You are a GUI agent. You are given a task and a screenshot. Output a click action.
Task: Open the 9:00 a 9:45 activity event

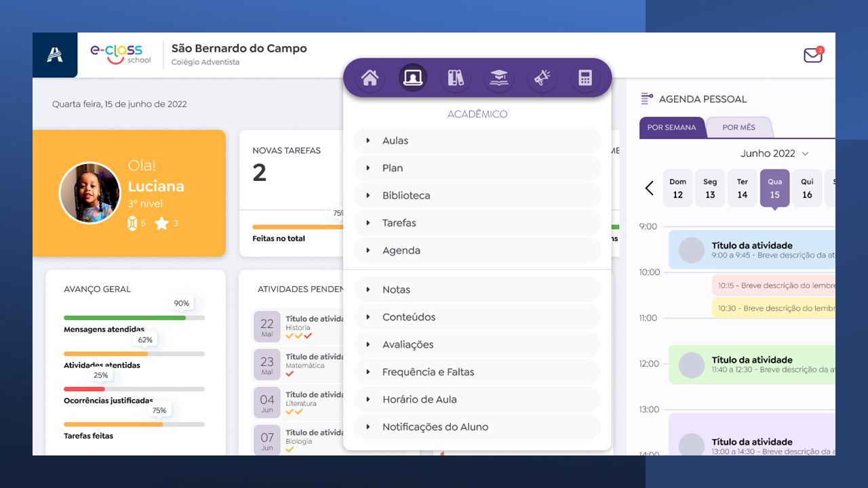[752, 249]
